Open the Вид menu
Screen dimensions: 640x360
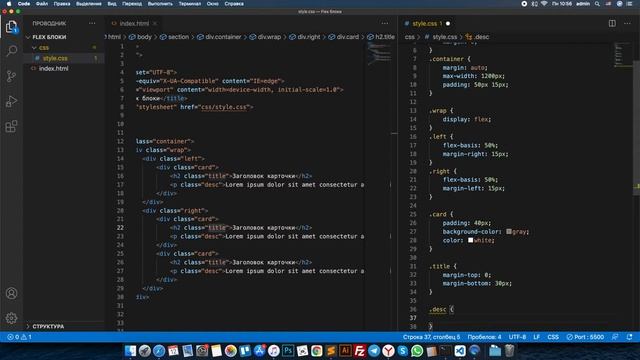(x=112, y=4)
